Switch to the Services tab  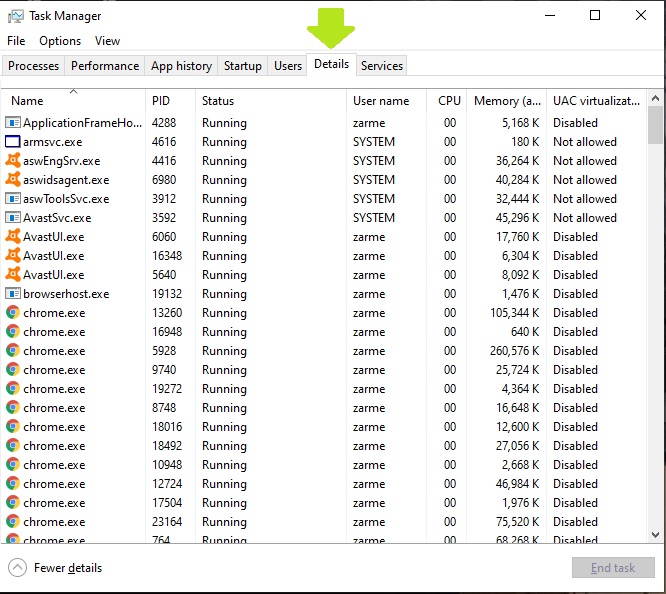click(381, 66)
